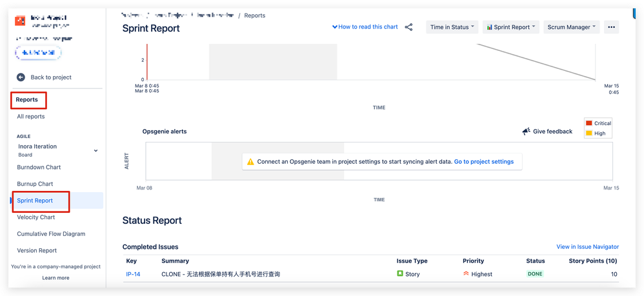Viewport: 644px width, 296px height.
Task: Click the Completed Issues heading
Action: [150, 247]
